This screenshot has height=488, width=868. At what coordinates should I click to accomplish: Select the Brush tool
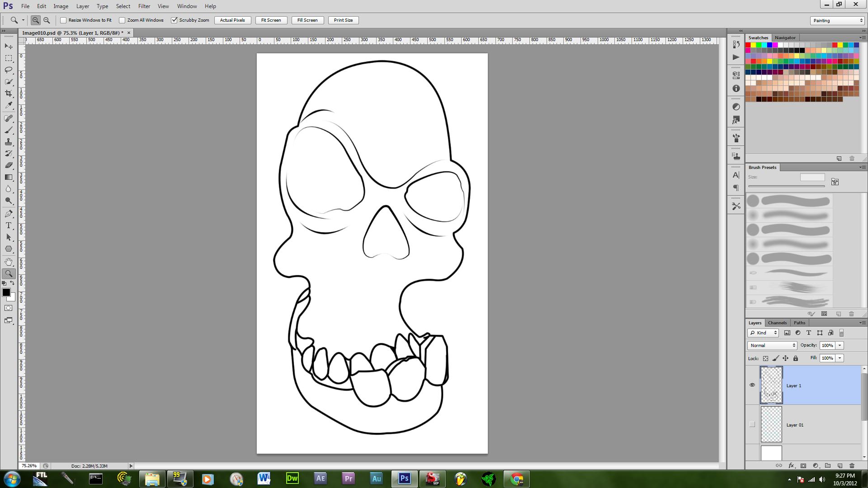9,130
